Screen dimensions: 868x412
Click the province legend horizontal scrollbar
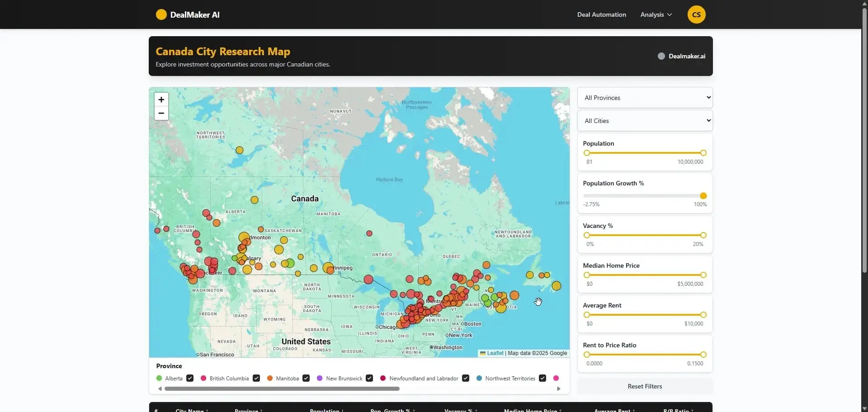click(282, 388)
